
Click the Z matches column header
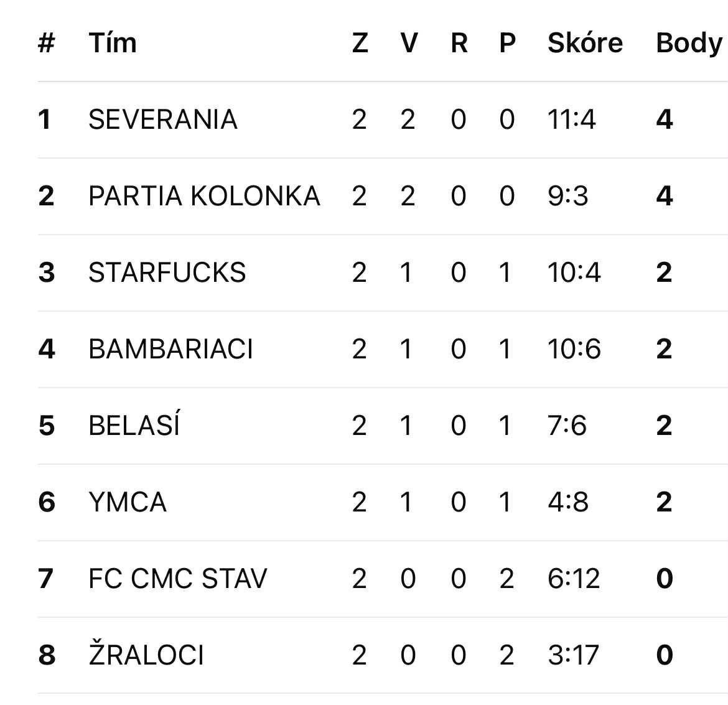360,43
